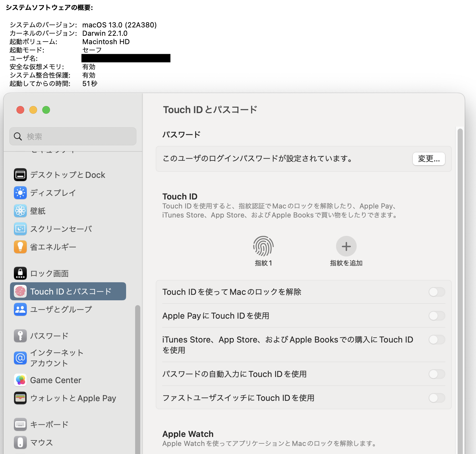Select the 指紋1 fingerprint icon
Image resolution: width=476 pixels, height=454 pixels.
(263, 246)
